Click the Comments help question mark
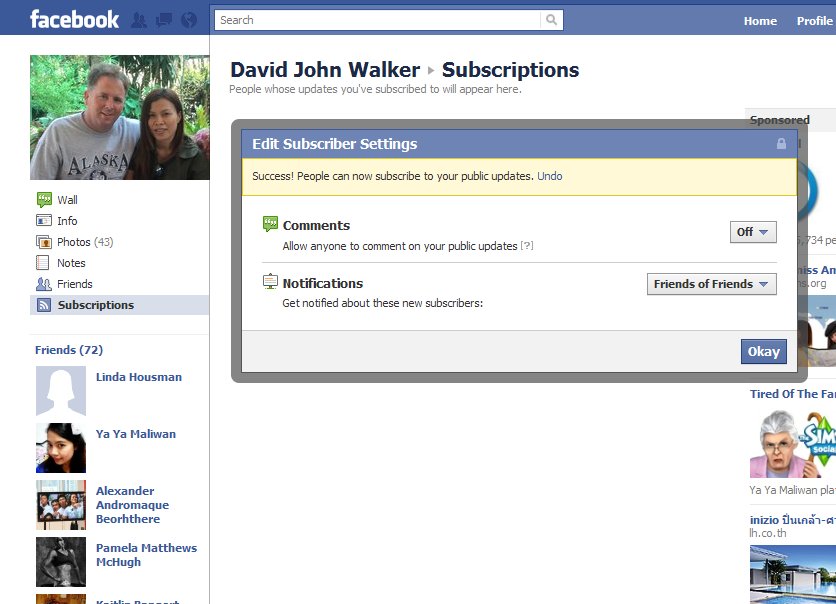The width and height of the screenshot is (836, 604). tap(528, 246)
